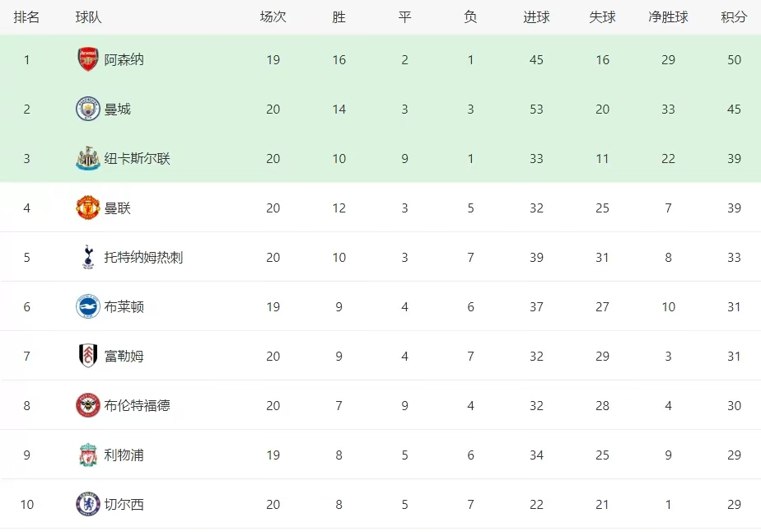Click the Manchester City crest icon
761x532 pixels.
pyautogui.click(x=88, y=109)
